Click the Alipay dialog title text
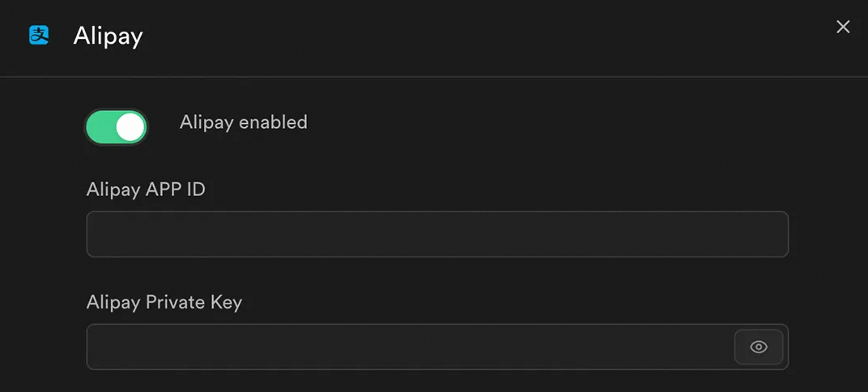The image size is (868, 392). (x=108, y=36)
